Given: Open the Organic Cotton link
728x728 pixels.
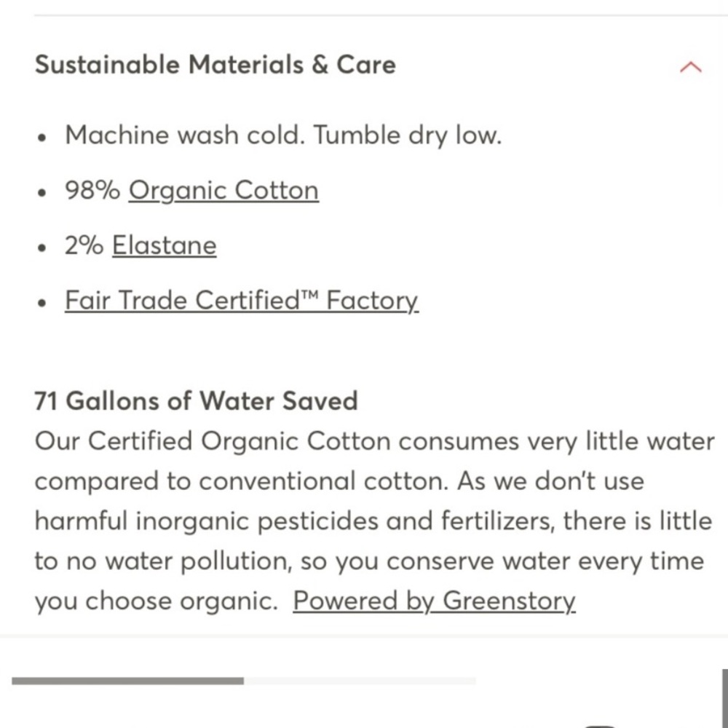Looking at the screenshot, I should coord(223,190).
